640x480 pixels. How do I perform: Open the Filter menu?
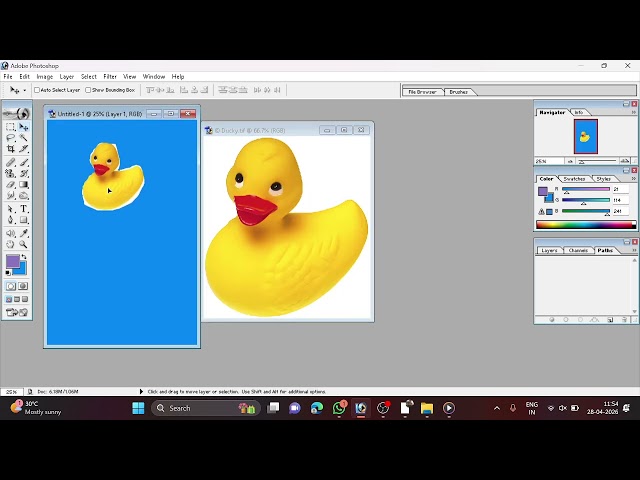pos(110,76)
